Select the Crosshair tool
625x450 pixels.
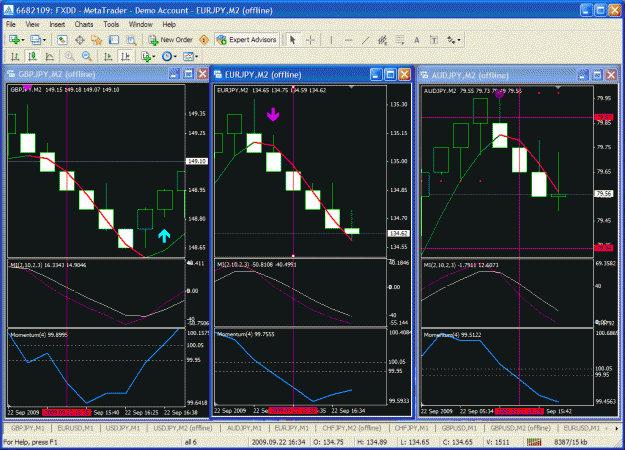310,40
